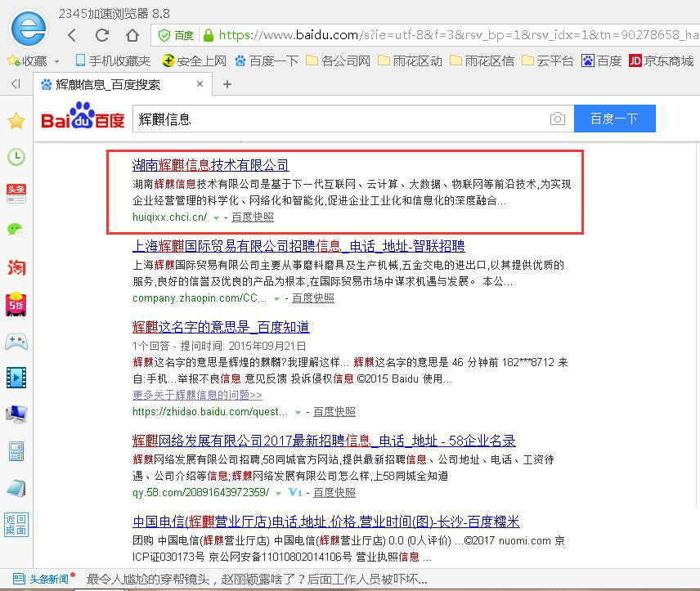Screen dimensions: 700x591
Task: Click the Baidu search input field
Action: tap(339, 119)
